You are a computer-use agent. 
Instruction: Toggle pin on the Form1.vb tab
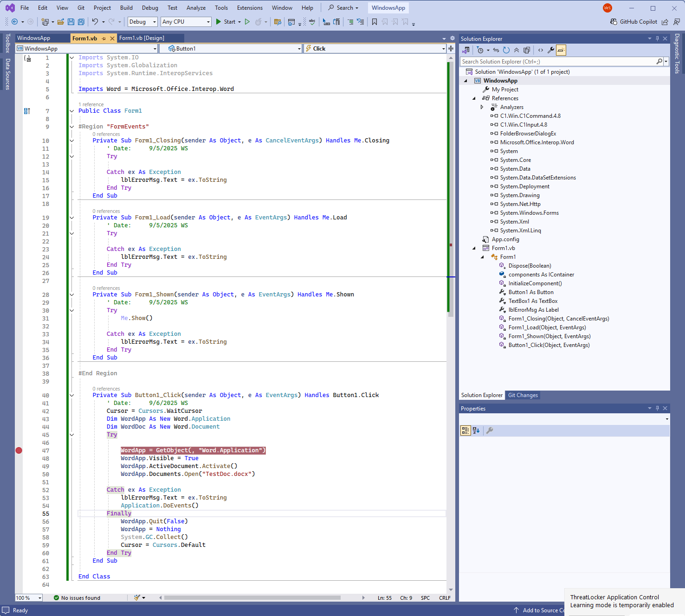[x=103, y=38]
